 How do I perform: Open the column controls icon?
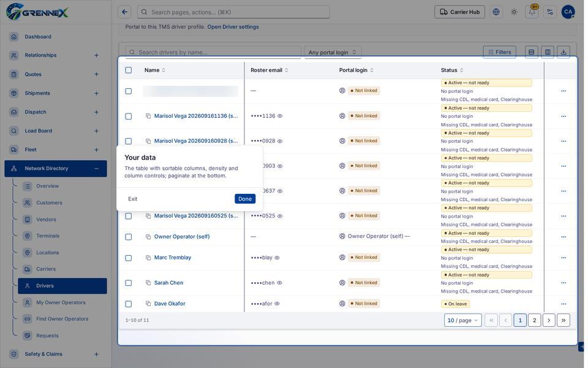click(548, 52)
